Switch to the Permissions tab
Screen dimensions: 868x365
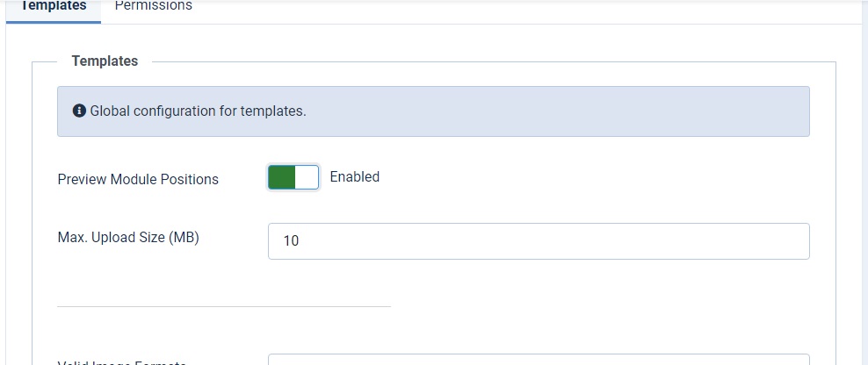pos(154,7)
